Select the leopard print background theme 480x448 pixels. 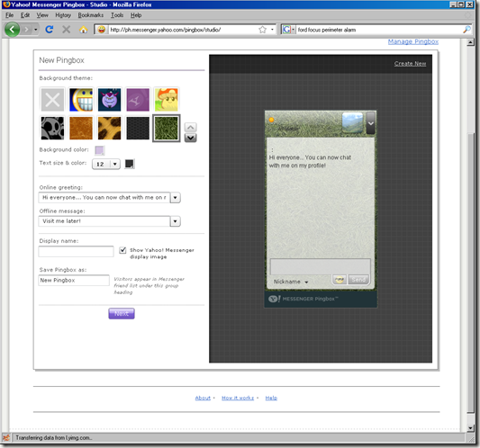(x=109, y=128)
